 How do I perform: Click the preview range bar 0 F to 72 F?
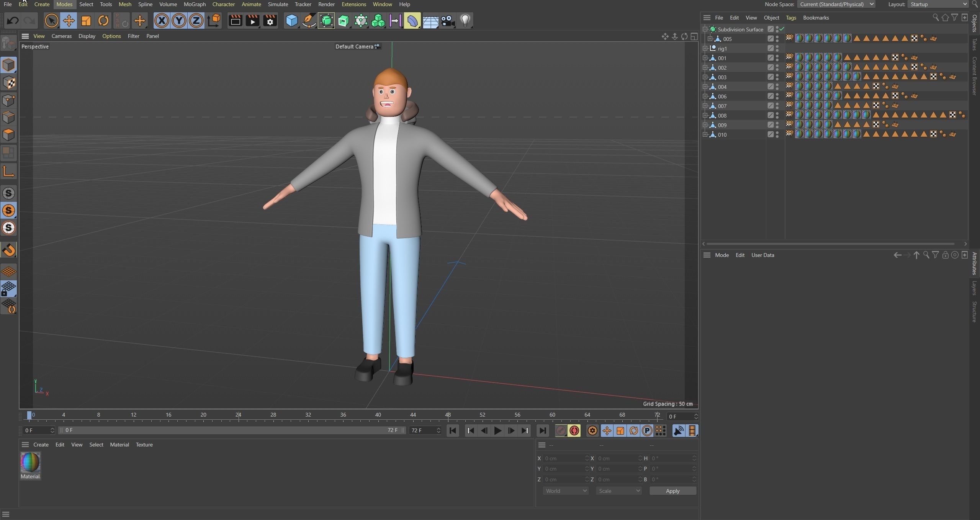(232, 430)
